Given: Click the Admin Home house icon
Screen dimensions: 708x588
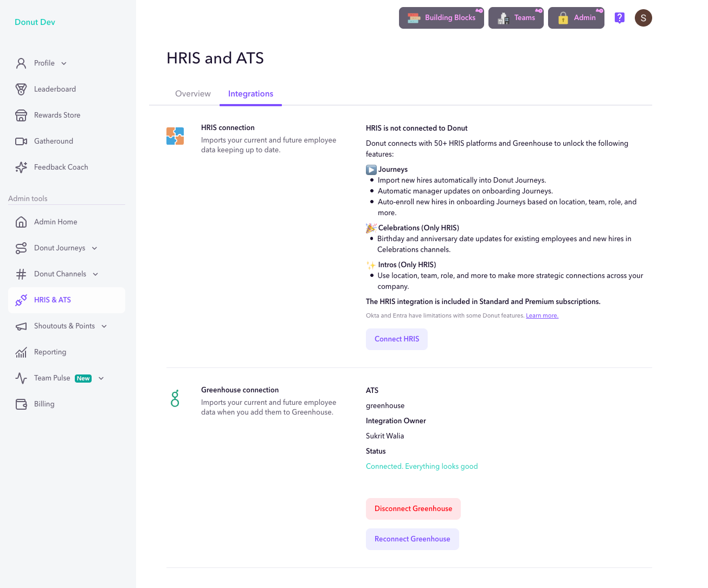Looking at the screenshot, I should pyautogui.click(x=21, y=222).
